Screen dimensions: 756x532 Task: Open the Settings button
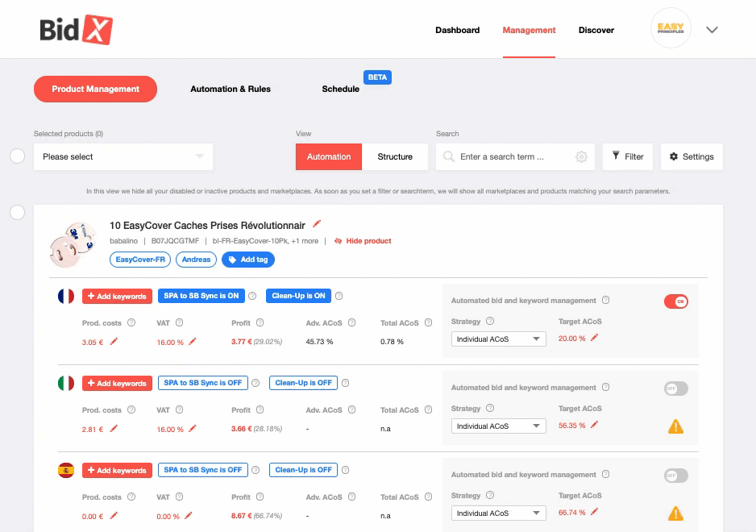[x=692, y=156]
